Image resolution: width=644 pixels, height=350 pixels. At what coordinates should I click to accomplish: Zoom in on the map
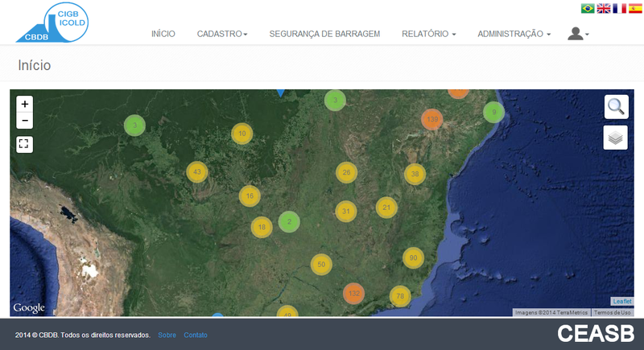[x=25, y=104]
